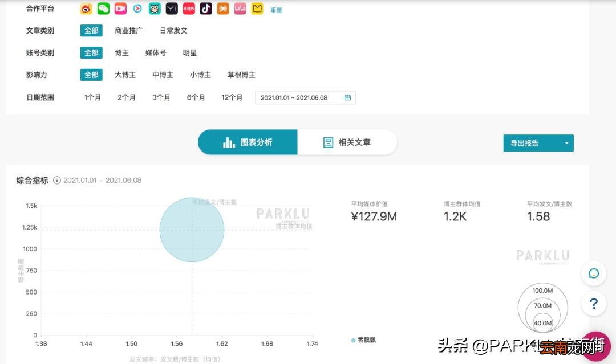This screenshot has width=616, height=364.
Task: Choose 全部 for 文章类别
Action: tap(91, 31)
